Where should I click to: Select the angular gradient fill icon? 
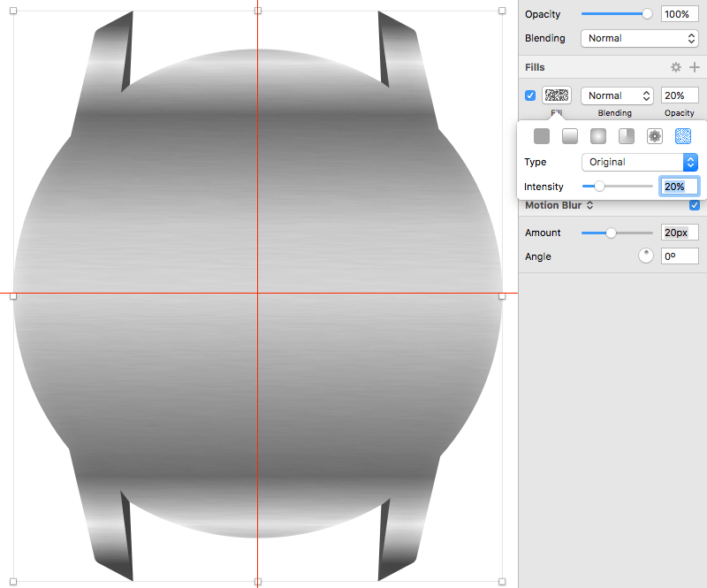[x=627, y=136]
